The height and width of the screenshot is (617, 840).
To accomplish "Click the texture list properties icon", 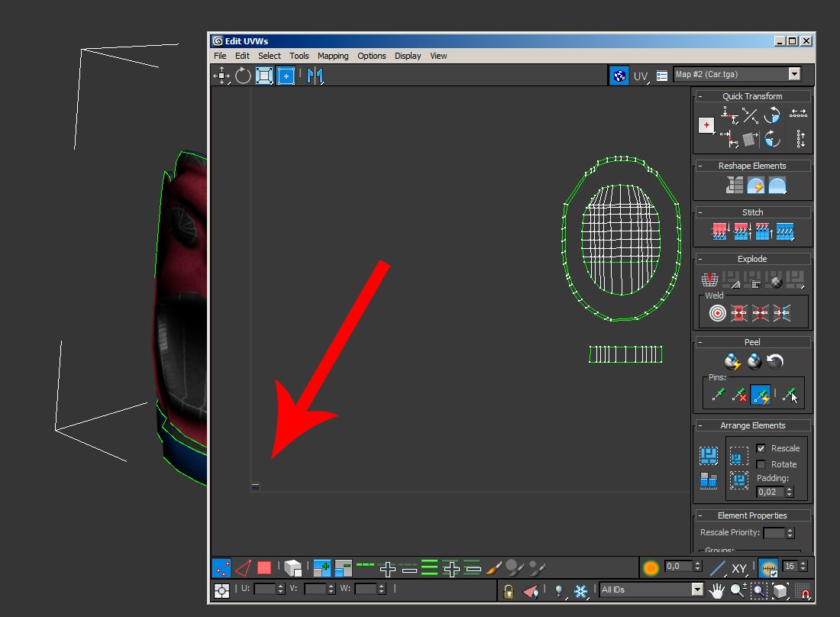I will [662, 76].
